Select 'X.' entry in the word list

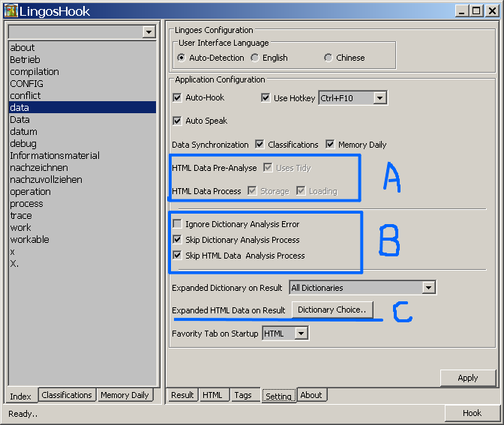pos(82,263)
